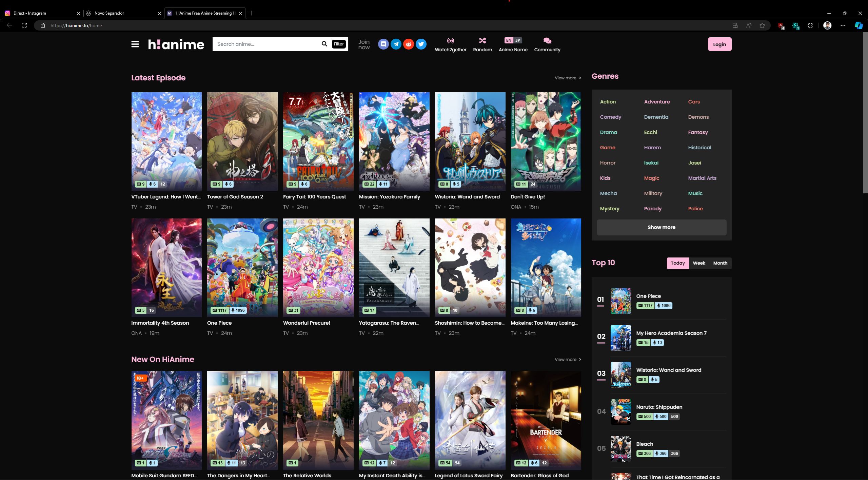This screenshot has width=868, height=480.
Task: Open the Don't Give Up! poster
Action: coord(546,141)
